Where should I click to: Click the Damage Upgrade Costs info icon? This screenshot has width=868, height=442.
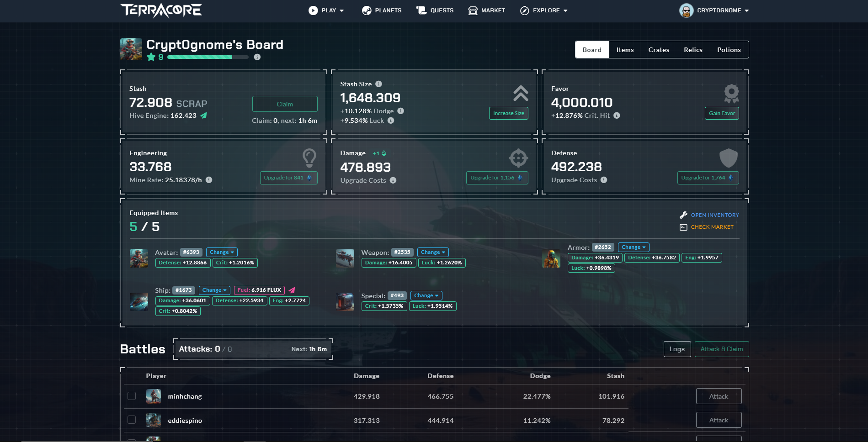coord(393,180)
